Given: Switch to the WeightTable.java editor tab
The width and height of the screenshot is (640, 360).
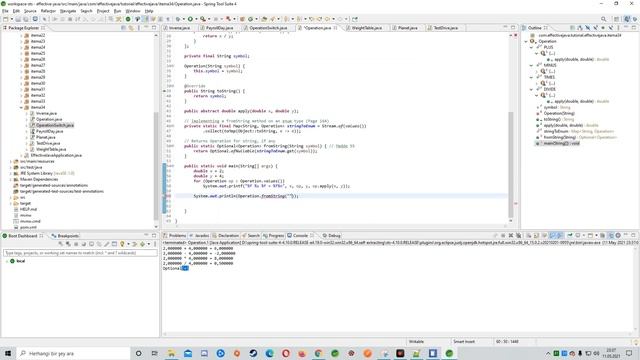Looking at the screenshot, I should point(367,28).
